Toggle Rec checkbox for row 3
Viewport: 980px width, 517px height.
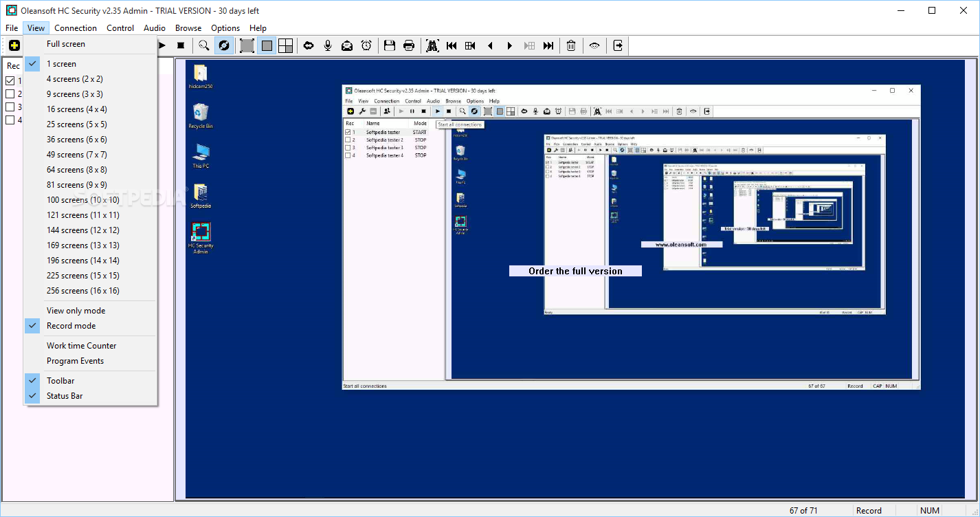pyautogui.click(x=10, y=107)
